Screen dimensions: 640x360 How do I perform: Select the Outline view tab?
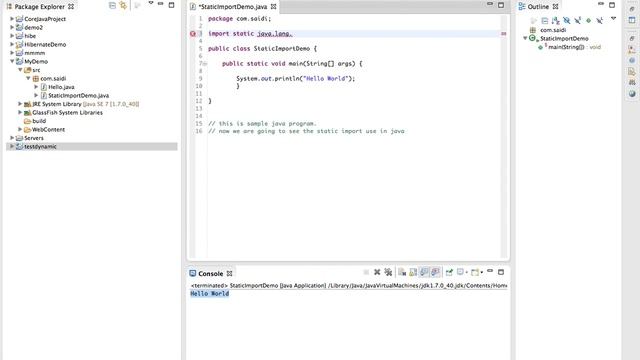(538, 7)
